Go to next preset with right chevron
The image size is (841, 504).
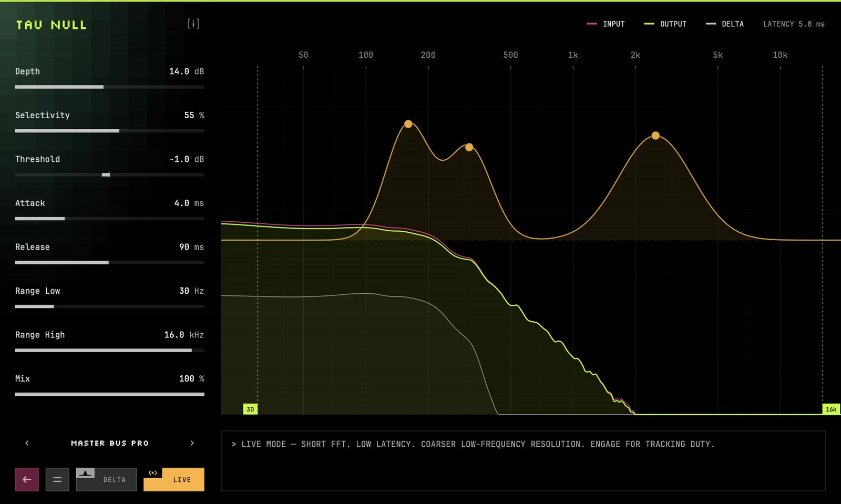[192, 443]
